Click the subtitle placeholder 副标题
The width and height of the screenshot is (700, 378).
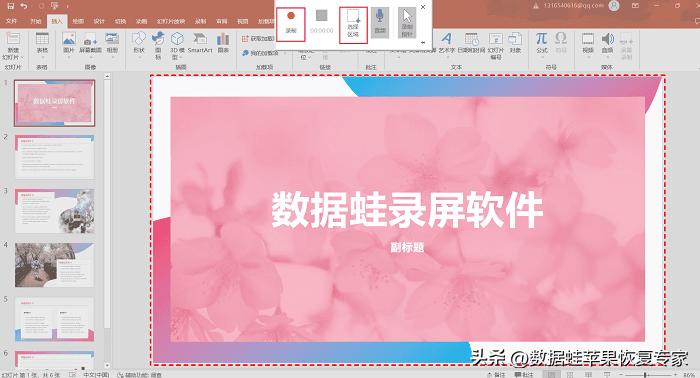click(407, 247)
